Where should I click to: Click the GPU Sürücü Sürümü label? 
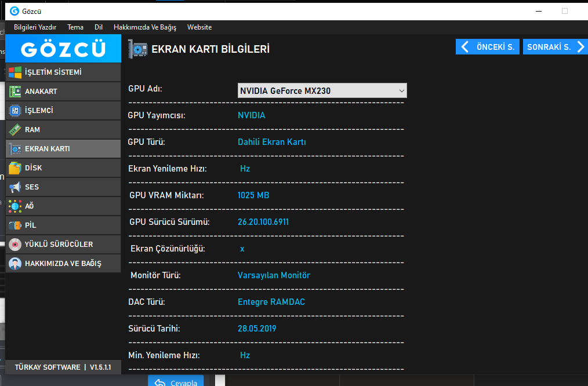(169, 222)
